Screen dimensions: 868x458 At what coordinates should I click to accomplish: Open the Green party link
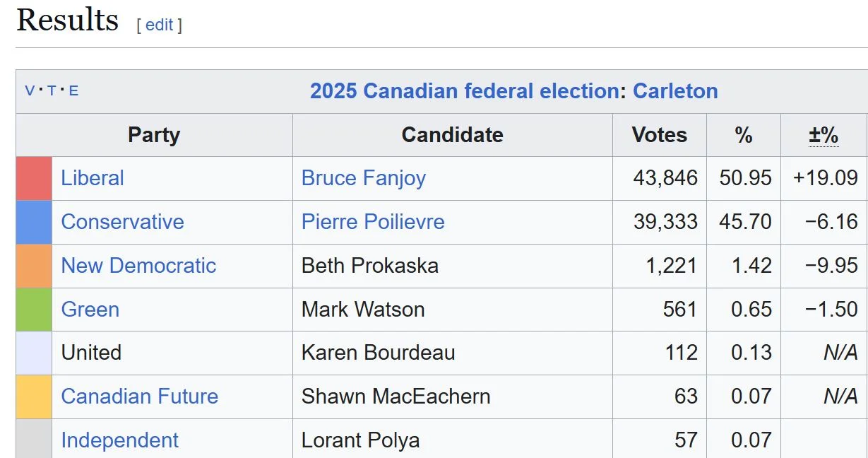[x=90, y=310]
